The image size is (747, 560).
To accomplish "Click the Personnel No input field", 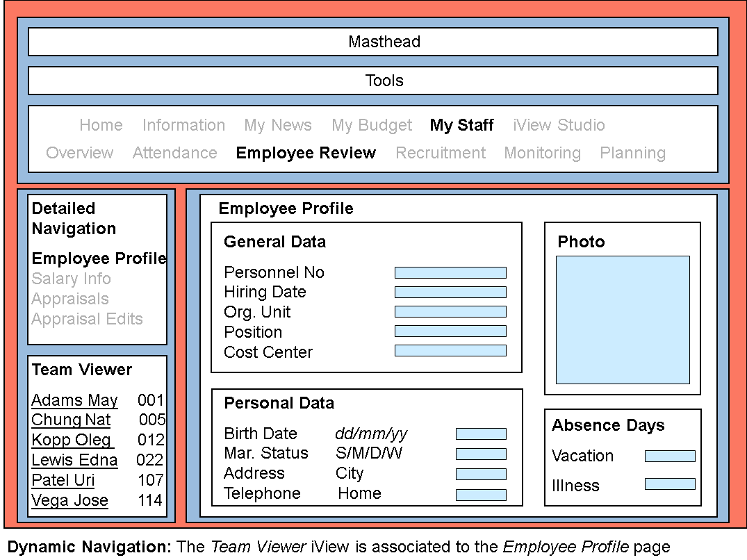I will click(450, 272).
